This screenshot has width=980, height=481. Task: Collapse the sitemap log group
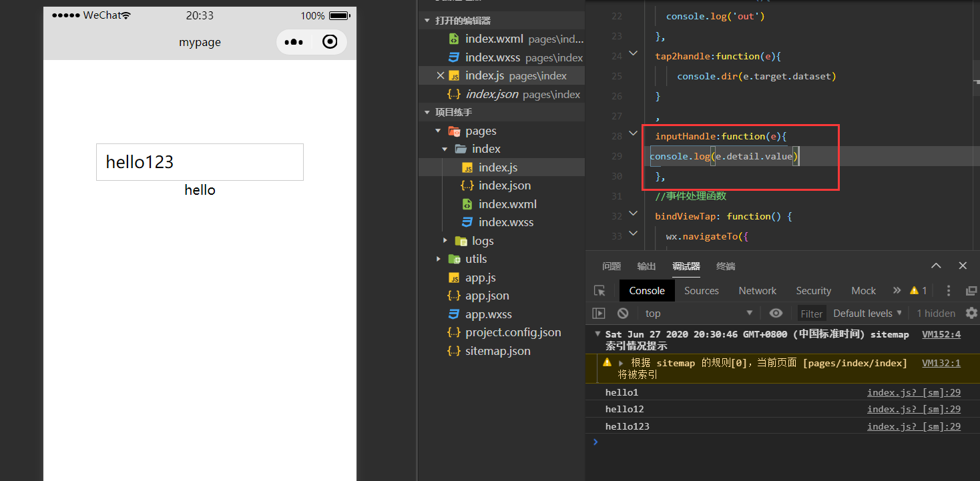(597, 334)
